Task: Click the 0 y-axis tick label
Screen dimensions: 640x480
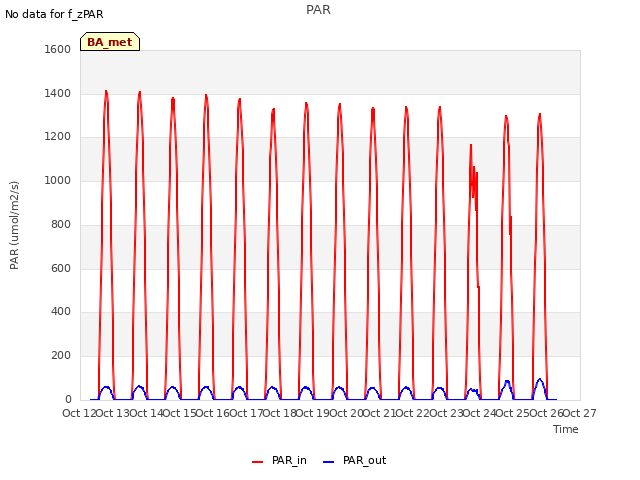Action: coord(68,399)
